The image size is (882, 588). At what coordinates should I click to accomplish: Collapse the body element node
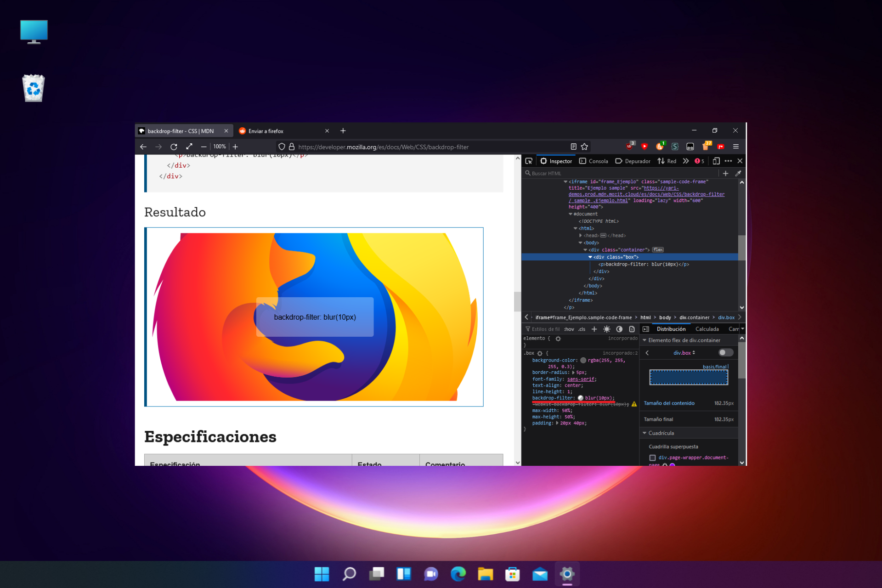580,243
